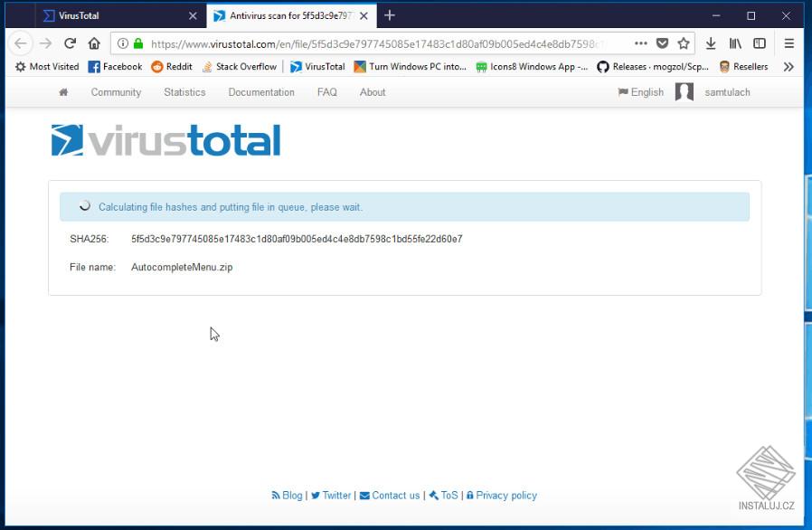Image resolution: width=812 pixels, height=530 pixels.
Task: Click the VirusTotal logo
Action: click(x=167, y=139)
